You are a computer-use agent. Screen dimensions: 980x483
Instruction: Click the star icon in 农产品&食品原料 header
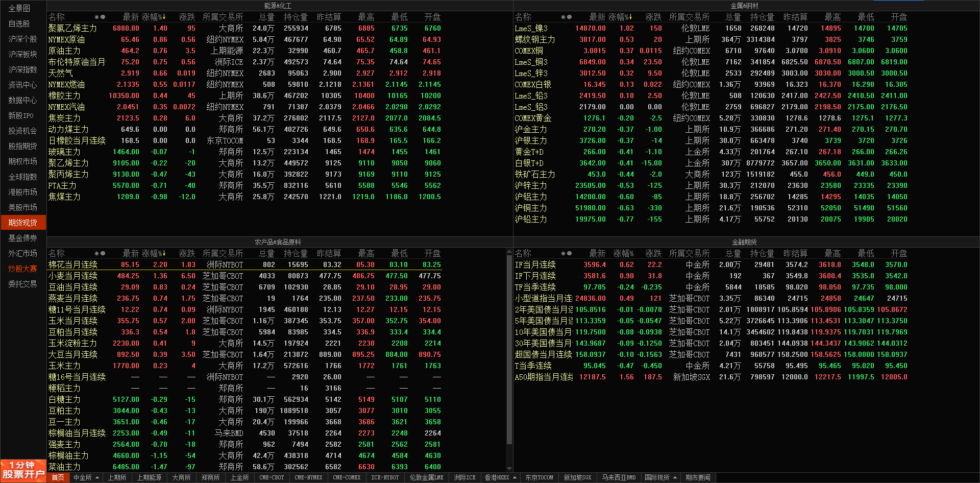96,253
